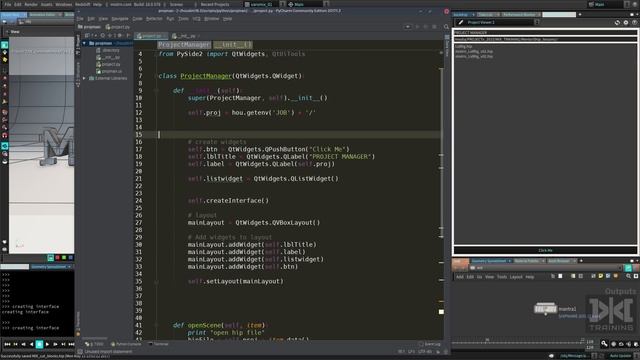Open the PyCharm Code menu
The image size is (640, 360).
138,19
